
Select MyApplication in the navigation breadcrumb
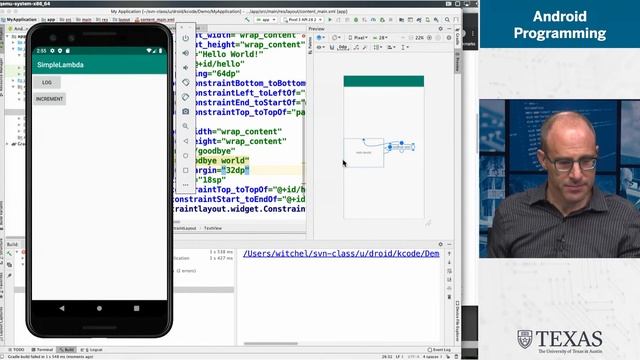[x=19, y=20]
